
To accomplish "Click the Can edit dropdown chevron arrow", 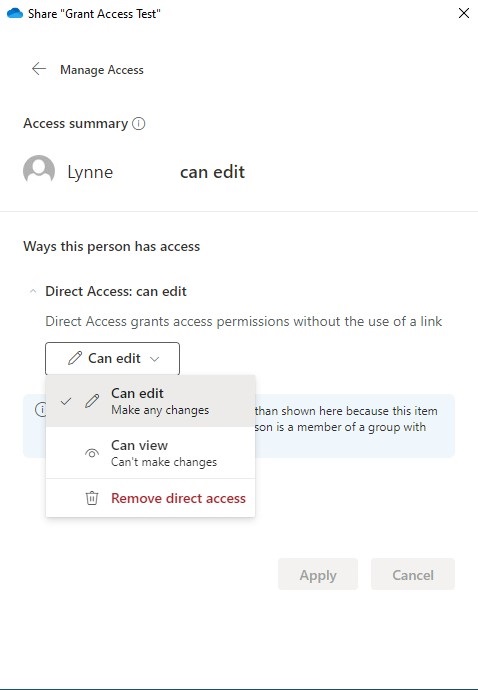I will [154, 359].
